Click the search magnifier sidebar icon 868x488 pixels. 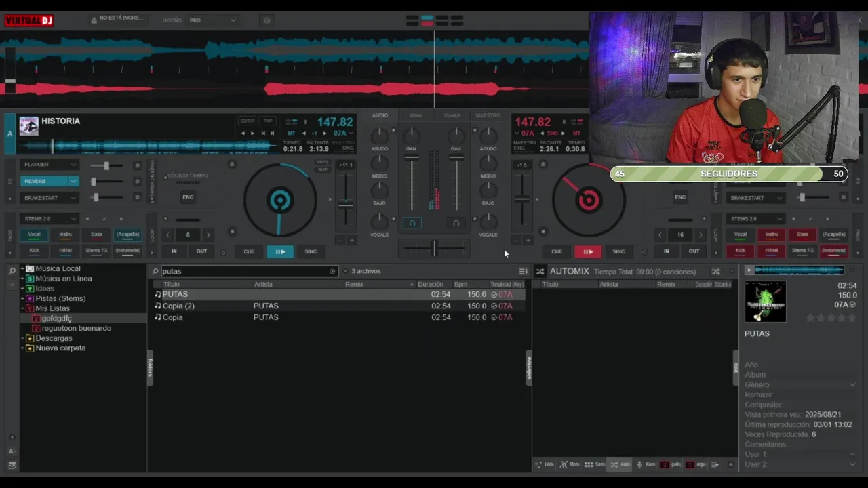[12, 270]
